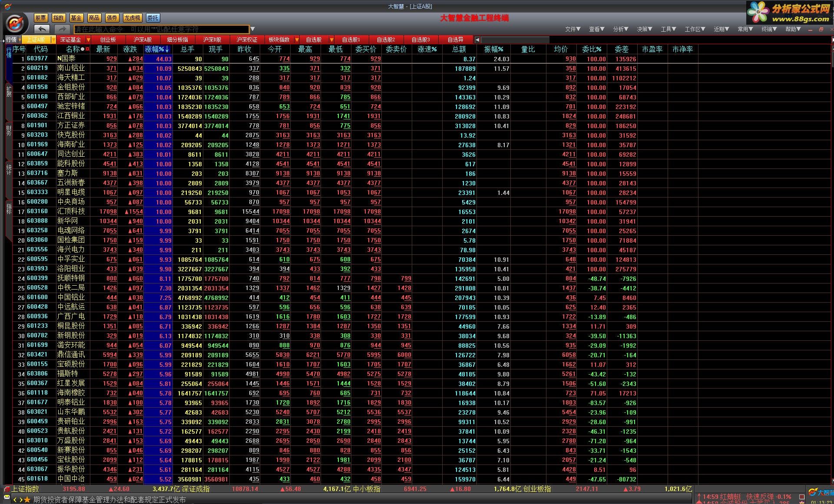Select the 中国铝业 stock row name
The width and height of the screenshot is (834, 504).
tap(71, 297)
